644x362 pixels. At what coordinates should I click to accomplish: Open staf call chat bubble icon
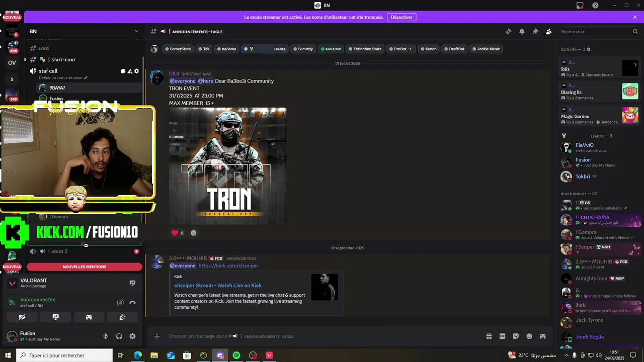point(123,71)
